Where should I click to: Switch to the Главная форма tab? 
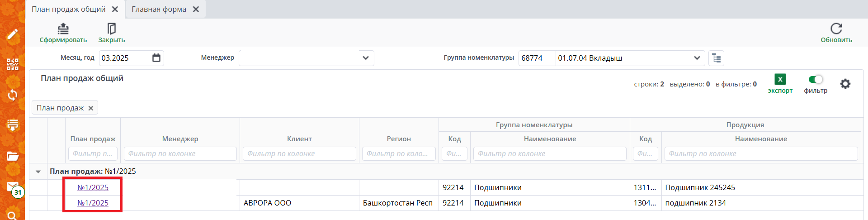pyautogui.click(x=159, y=9)
